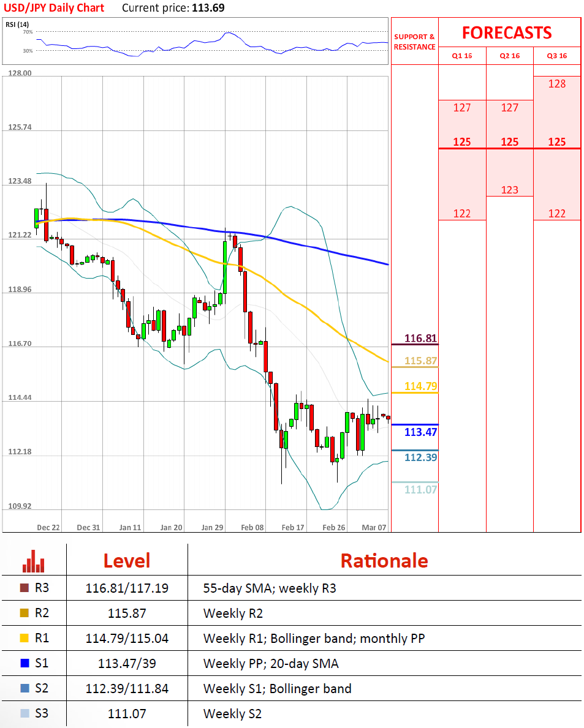Click the 128 forecast value under Q3 16

(557, 84)
